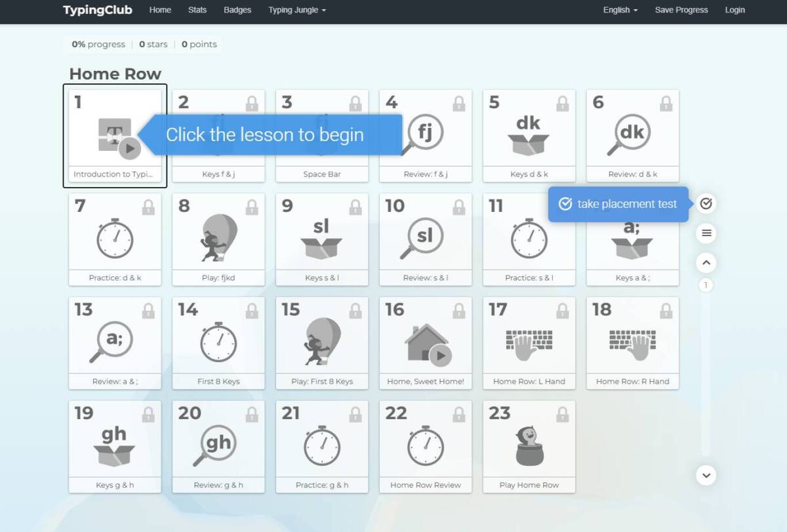Open the Badges page
This screenshot has height=532, width=787.
pyautogui.click(x=237, y=10)
